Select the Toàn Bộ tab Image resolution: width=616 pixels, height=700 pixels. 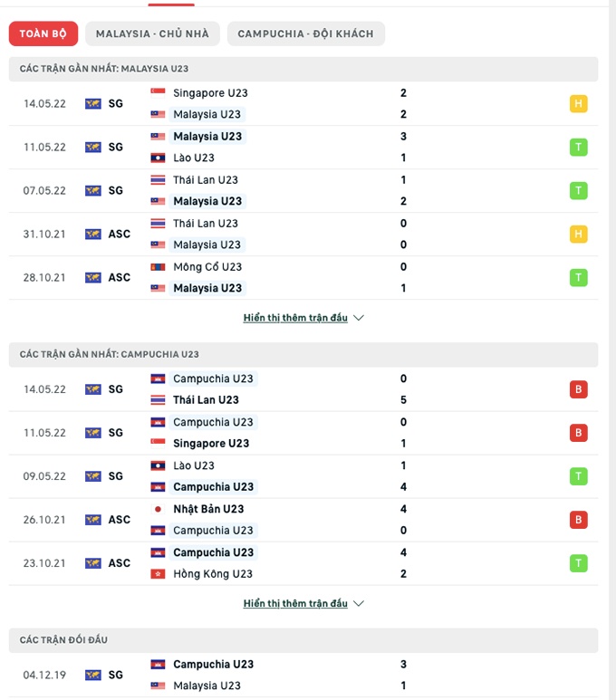[43, 34]
